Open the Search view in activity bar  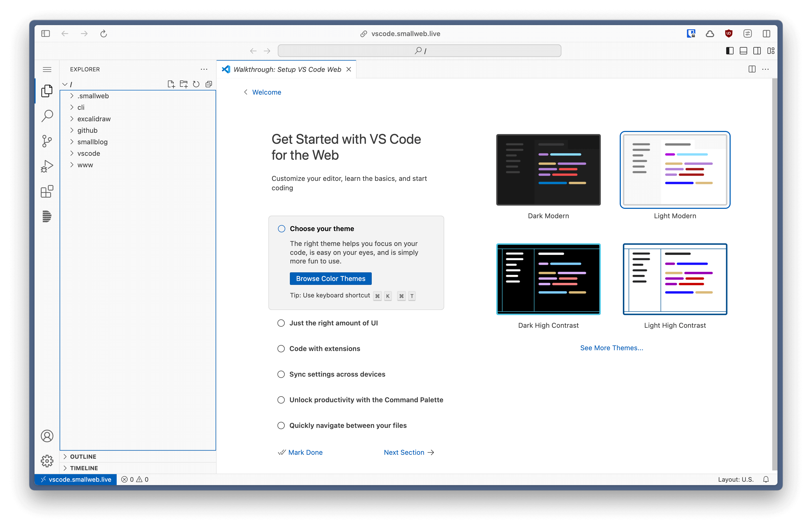coord(47,116)
